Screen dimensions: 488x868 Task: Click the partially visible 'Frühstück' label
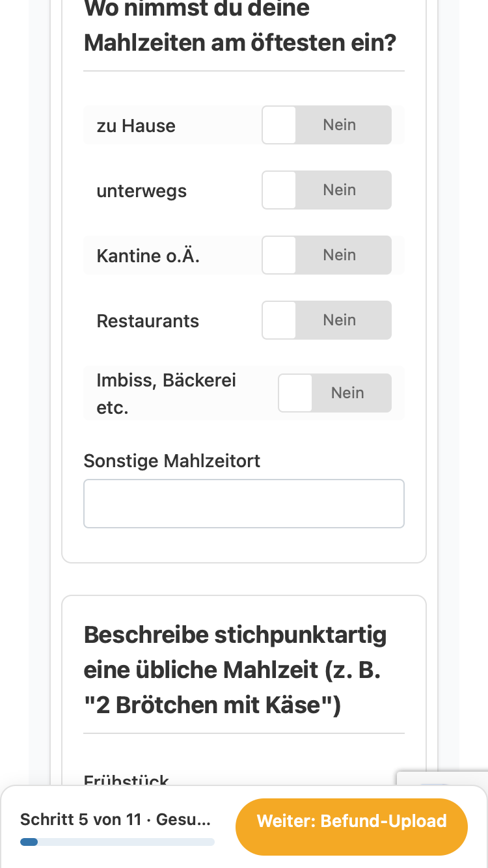(126, 779)
